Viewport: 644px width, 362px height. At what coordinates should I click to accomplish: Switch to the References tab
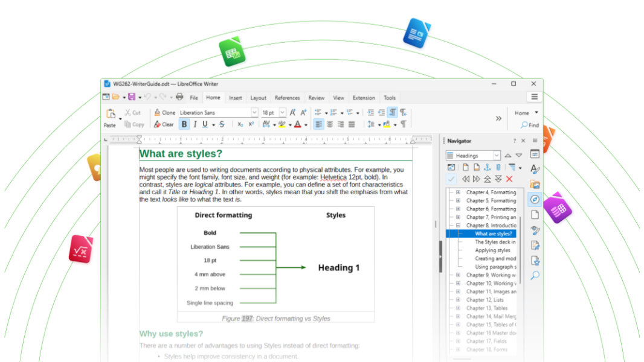pos(287,98)
